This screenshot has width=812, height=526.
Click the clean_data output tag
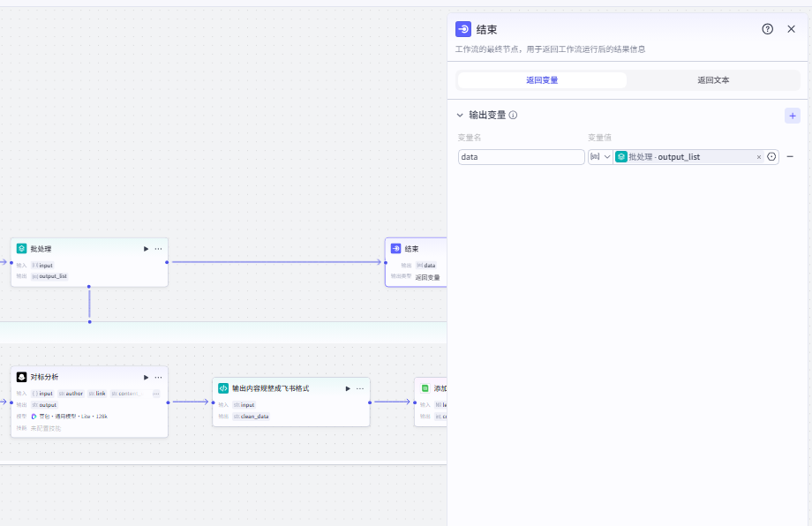click(x=252, y=417)
